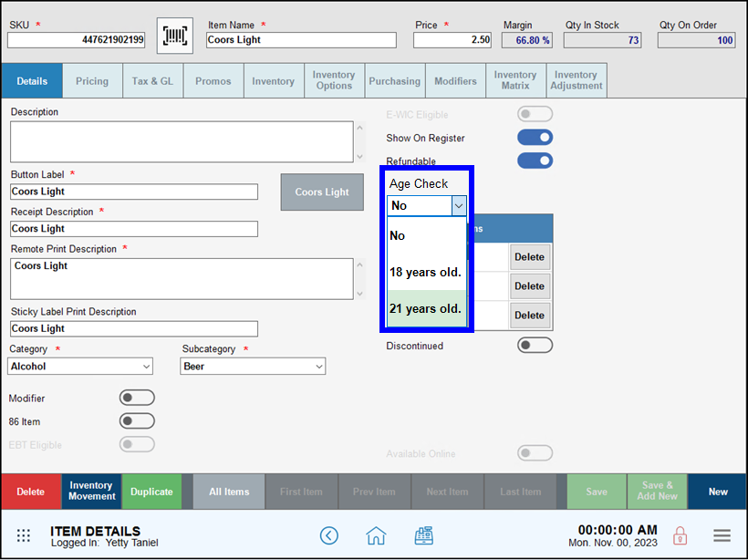Image resolution: width=748 pixels, height=560 pixels.
Task: Click the Qty In Stock value 73
Action: [602, 40]
